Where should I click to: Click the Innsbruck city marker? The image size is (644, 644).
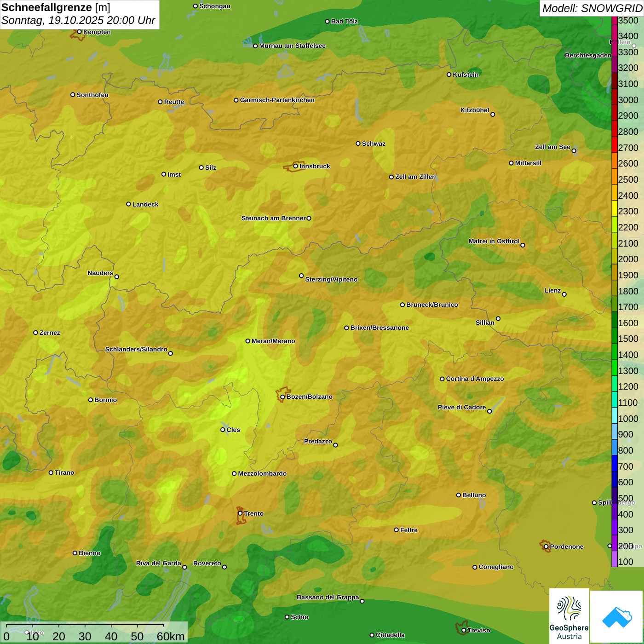[x=296, y=166]
